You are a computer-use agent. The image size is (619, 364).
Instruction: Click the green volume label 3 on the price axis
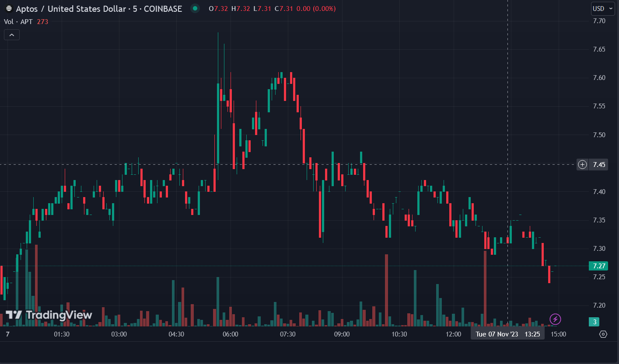tap(594, 322)
